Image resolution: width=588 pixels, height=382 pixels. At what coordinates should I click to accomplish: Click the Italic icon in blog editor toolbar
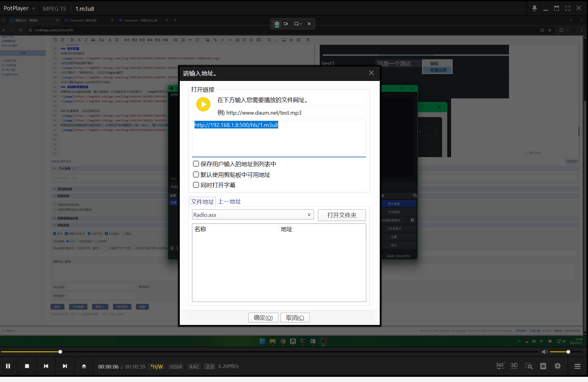pos(86,40)
